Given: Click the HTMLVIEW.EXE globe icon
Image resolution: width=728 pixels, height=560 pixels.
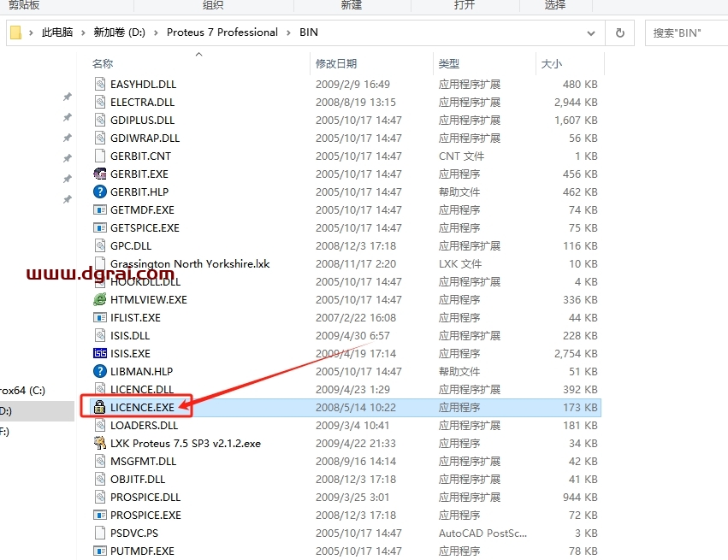Looking at the screenshot, I should (100, 300).
